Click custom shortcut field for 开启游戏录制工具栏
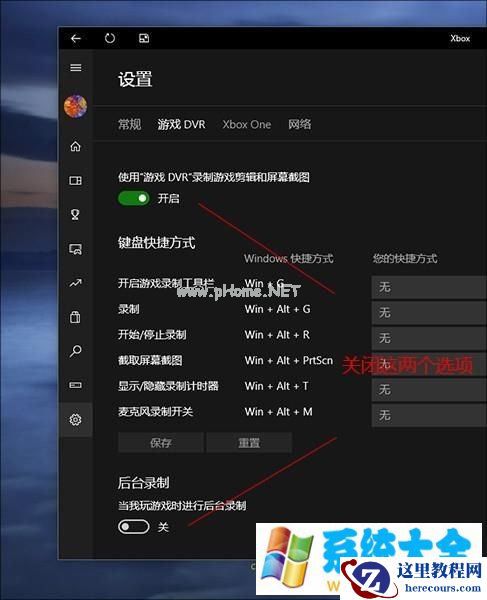 tap(429, 287)
